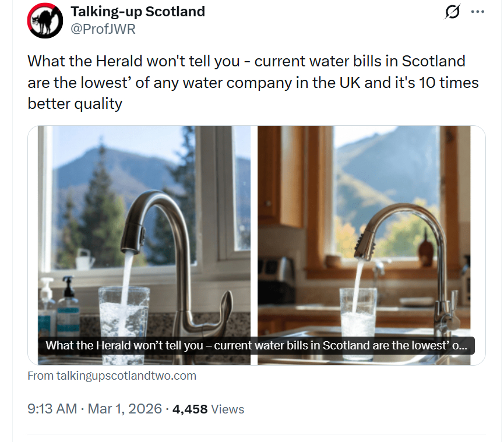Click the 9:13 AM time of the post
Screen dimensions: 504x442
tap(52, 409)
